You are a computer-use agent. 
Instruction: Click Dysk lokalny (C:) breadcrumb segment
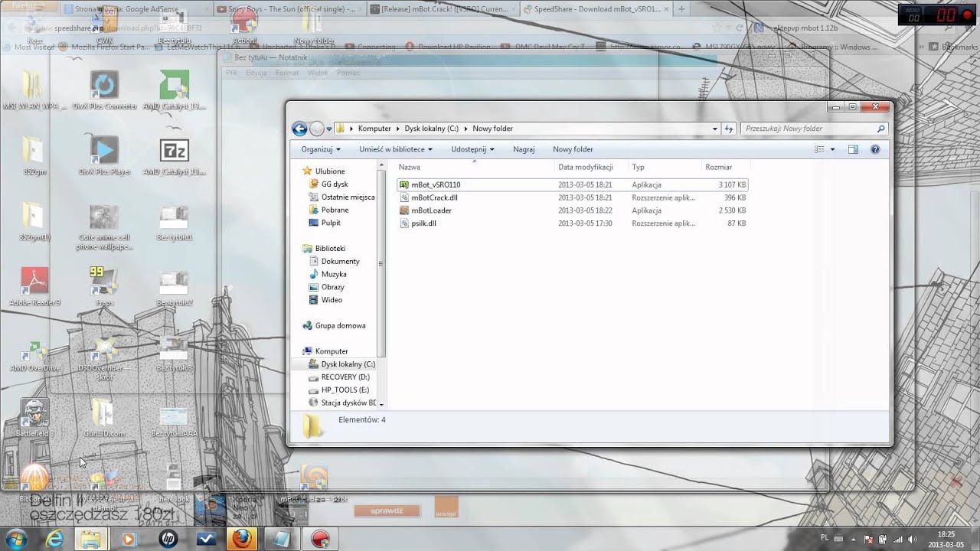[x=431, y=129]
